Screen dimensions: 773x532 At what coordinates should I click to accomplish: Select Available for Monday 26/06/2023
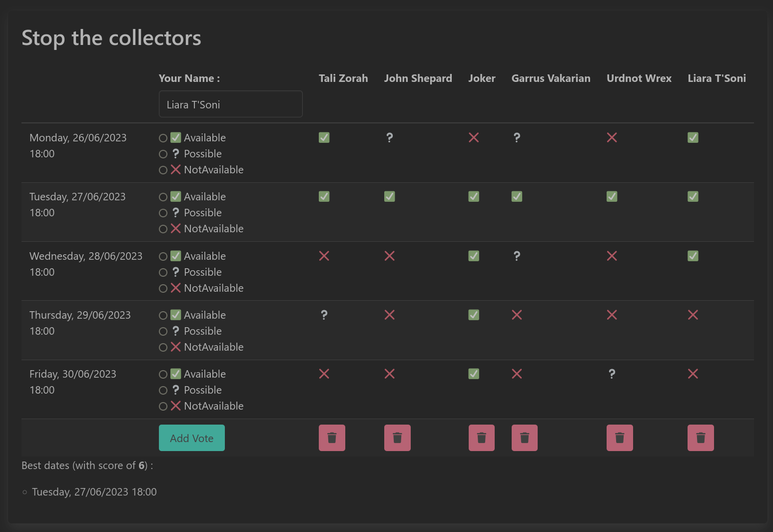tap(163, 138)
